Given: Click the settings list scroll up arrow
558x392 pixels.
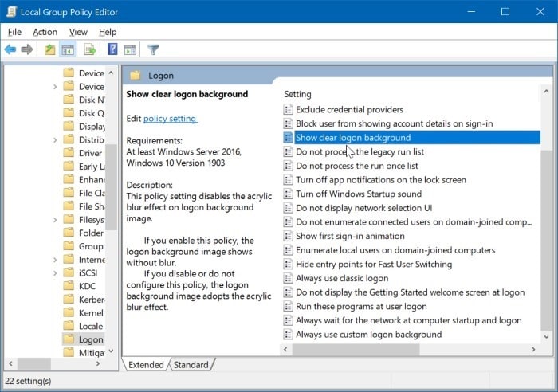Looking at the screenshot, I should 546,92.
